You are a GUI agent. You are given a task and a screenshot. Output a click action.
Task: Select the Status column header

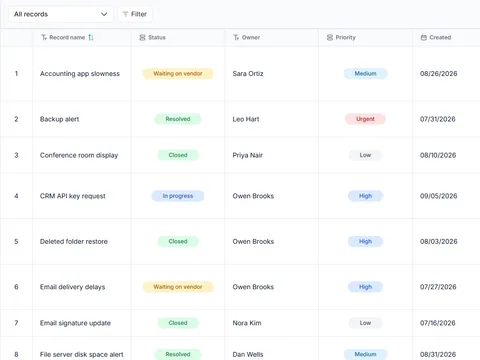pos(178,37)
